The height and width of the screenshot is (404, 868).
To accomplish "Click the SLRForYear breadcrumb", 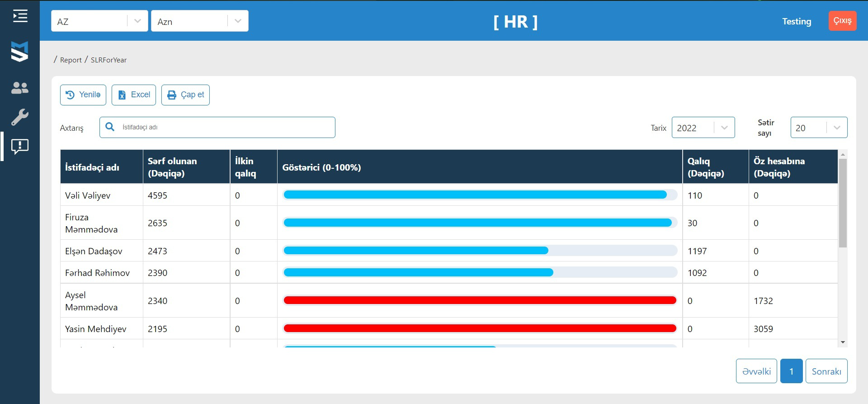I will pyautogui.click(x=108, y=60).
